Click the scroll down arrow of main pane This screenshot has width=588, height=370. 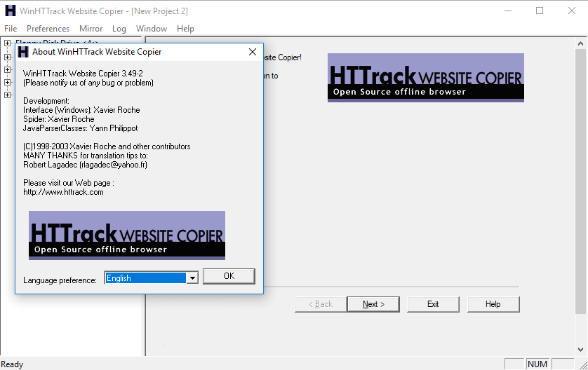point(580,350)
